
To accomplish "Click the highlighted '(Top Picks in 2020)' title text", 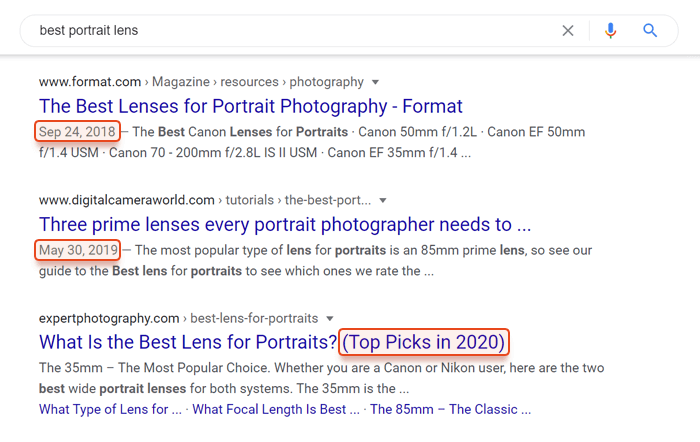I will point(424,342).
